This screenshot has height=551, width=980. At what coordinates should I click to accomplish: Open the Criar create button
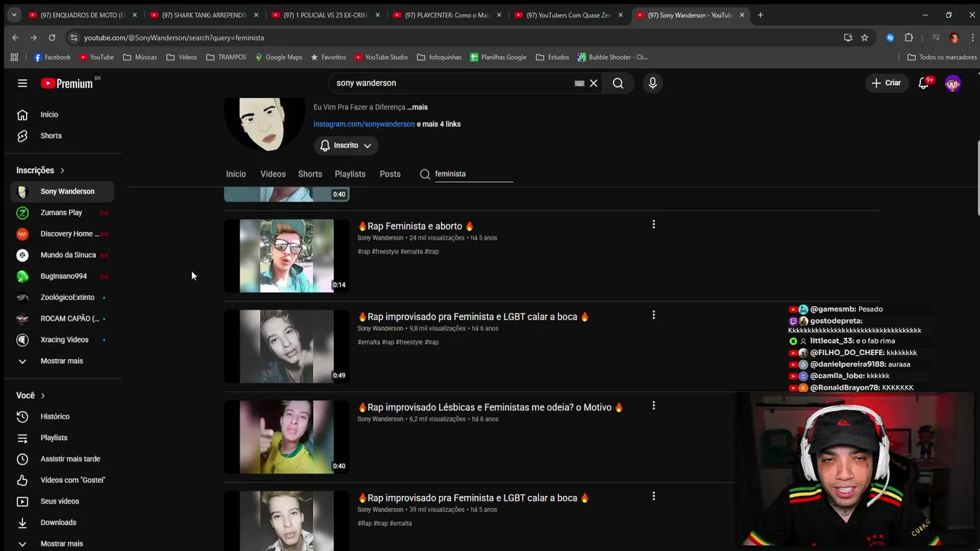click(x=887, y=83)
